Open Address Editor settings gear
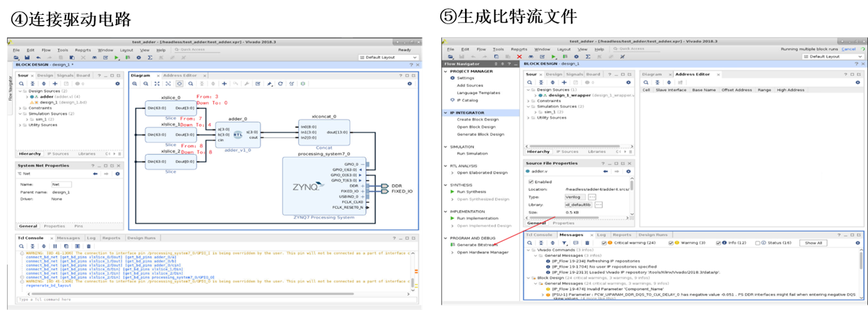The height and width of the screenshot is (310, 868). tap(857, 82)
